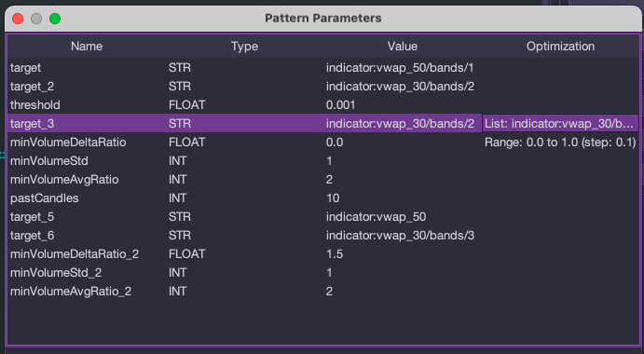Click the INT type of minVolumeStd row
This screenshot has height=354, width=644.
(x=177, y=160)
